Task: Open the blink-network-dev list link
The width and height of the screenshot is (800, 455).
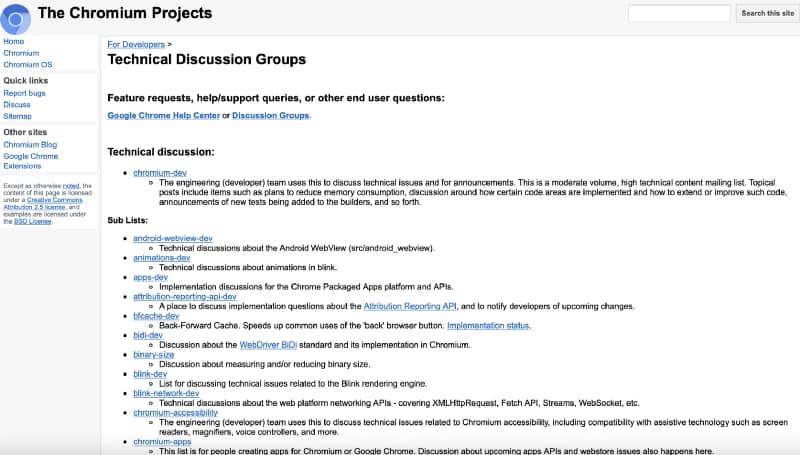Action: click(170, 393)
